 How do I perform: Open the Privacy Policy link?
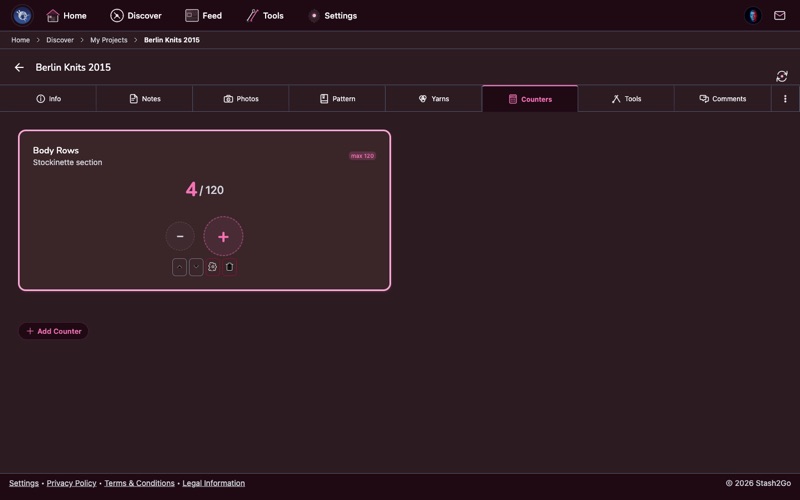[x=72, y=483]
